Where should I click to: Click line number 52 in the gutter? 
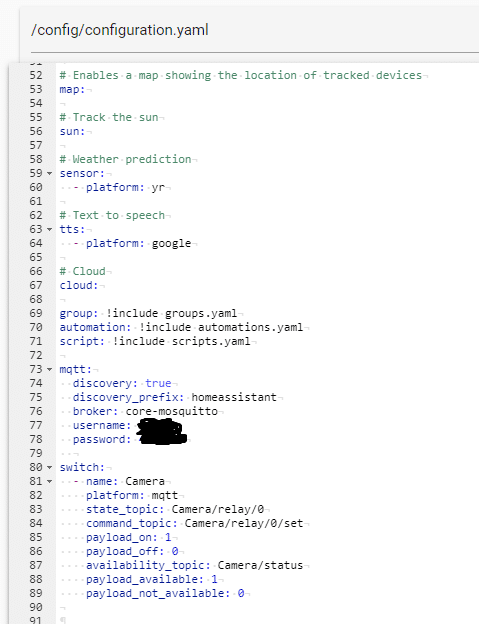[36, 75]
